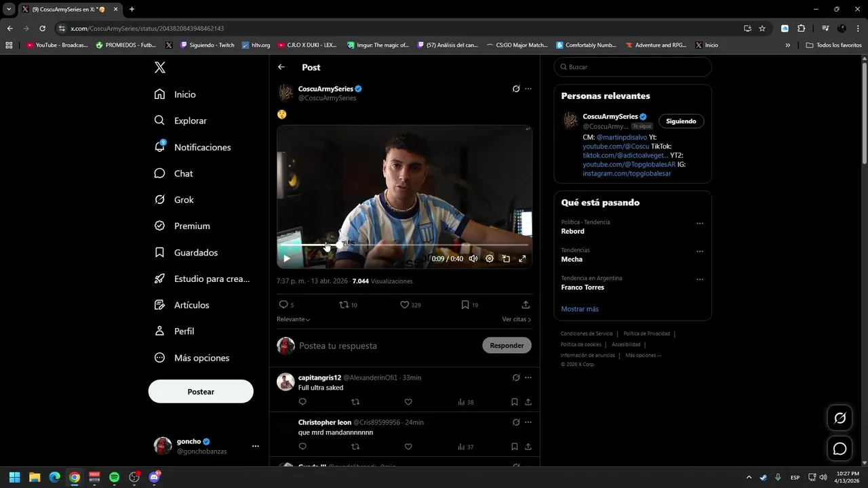The height and width of the screenshot is (488, 868).
Task: Open more options on CoscuArmySeries post
Action: pos(528,89)
